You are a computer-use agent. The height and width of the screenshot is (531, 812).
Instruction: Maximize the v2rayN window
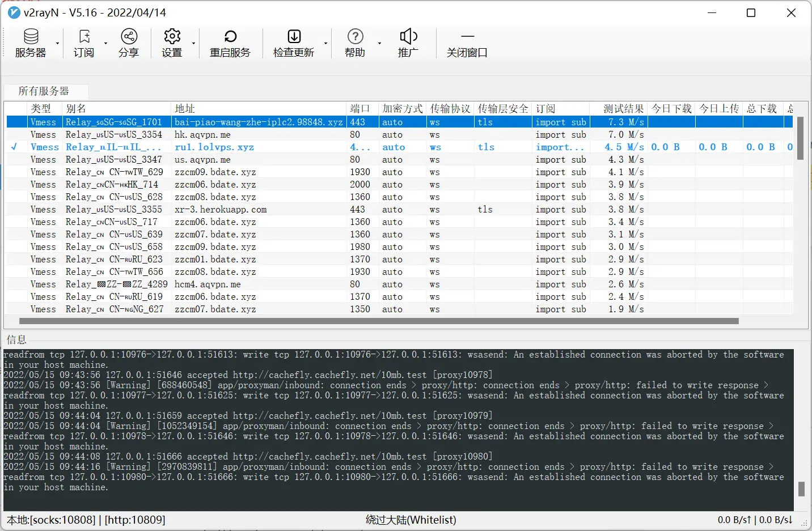click(751, 12)
